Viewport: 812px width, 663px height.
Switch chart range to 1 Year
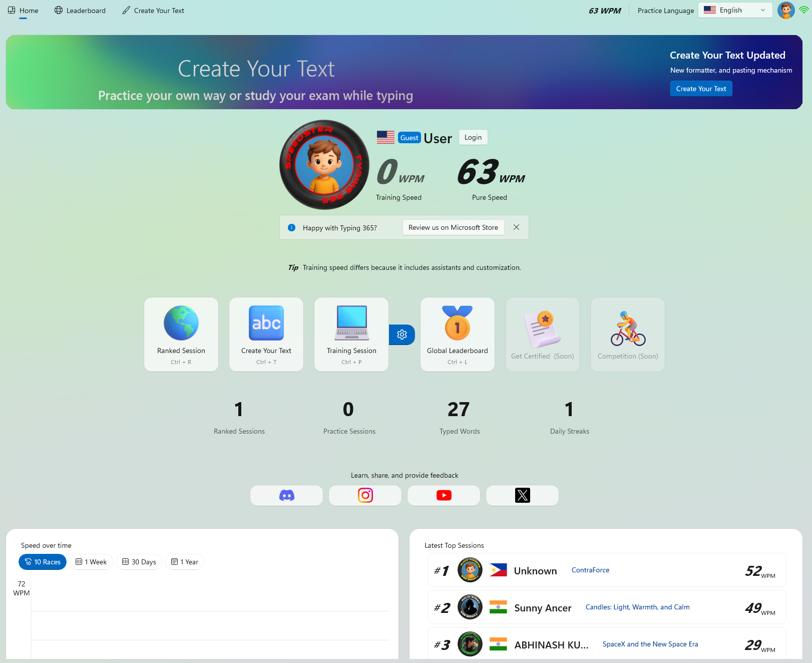coord(185,562)
